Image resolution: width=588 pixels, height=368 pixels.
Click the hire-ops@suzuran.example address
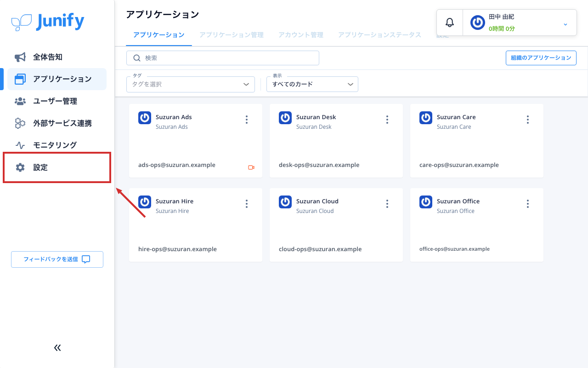coord(177,249)
